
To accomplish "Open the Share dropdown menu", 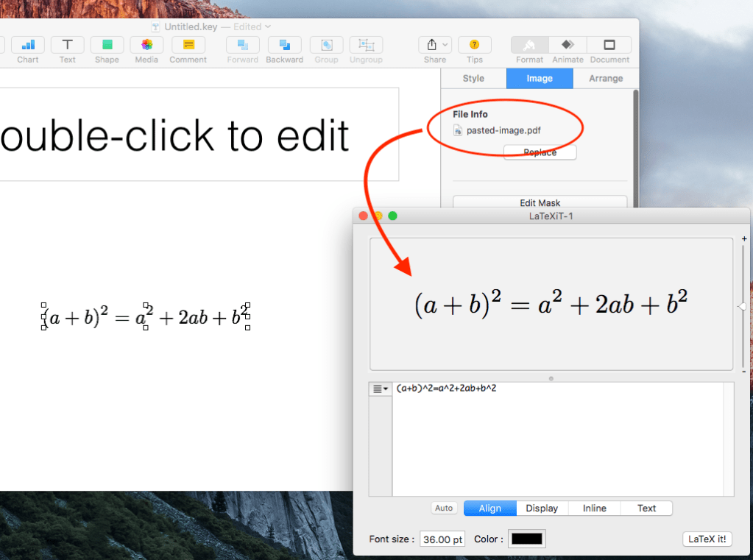I will click(x=434, y=45).
